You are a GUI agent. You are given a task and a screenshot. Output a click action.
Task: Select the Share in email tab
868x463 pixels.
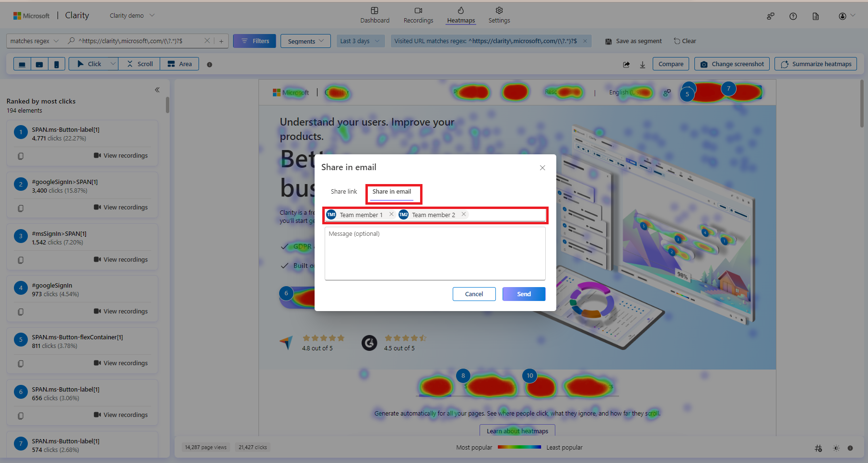392,192
